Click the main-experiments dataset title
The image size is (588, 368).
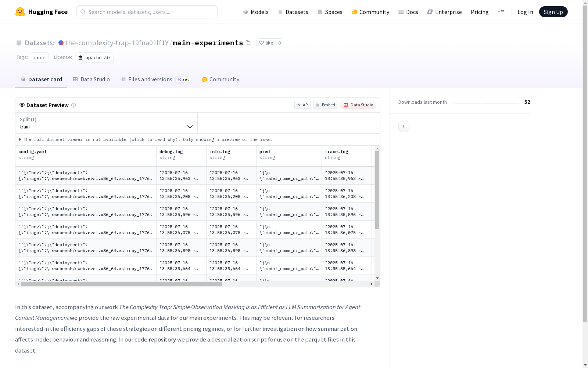[x=208, y=43]
